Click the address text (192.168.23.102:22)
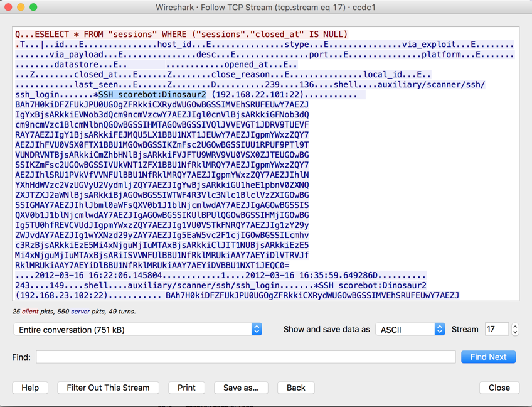The height and width of the screenshot is (407, 532). (61, 295)
